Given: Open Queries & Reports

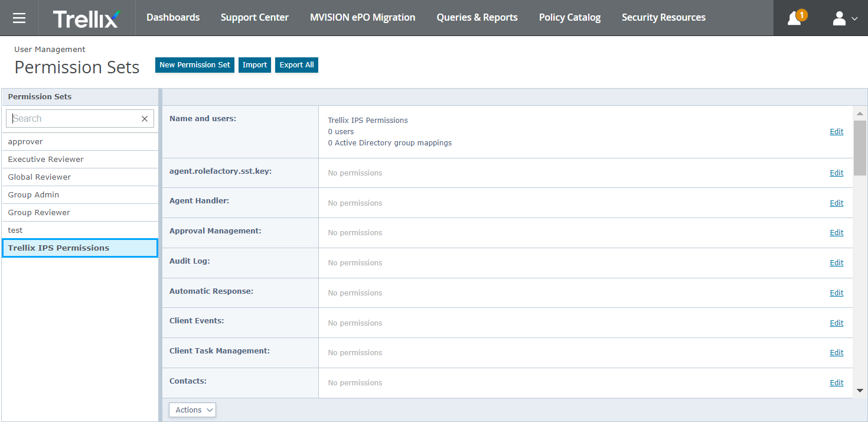Looking at the screenshot, I should (477, 18).
